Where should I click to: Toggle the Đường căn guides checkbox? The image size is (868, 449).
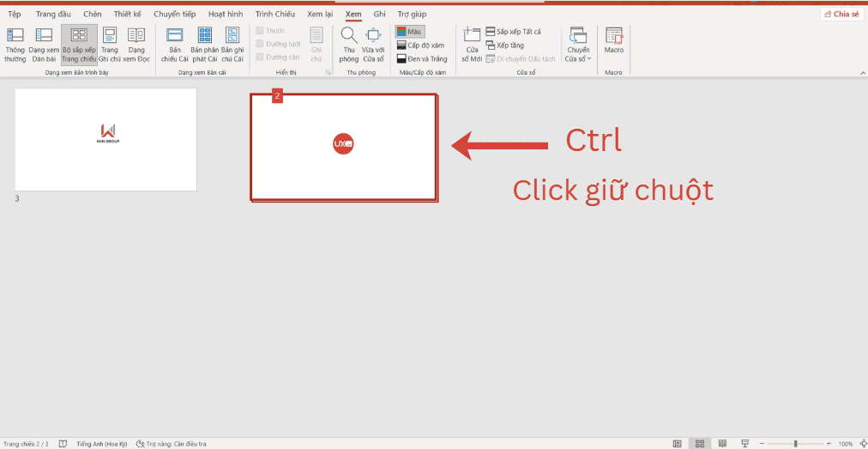click(x=277, y=58)
